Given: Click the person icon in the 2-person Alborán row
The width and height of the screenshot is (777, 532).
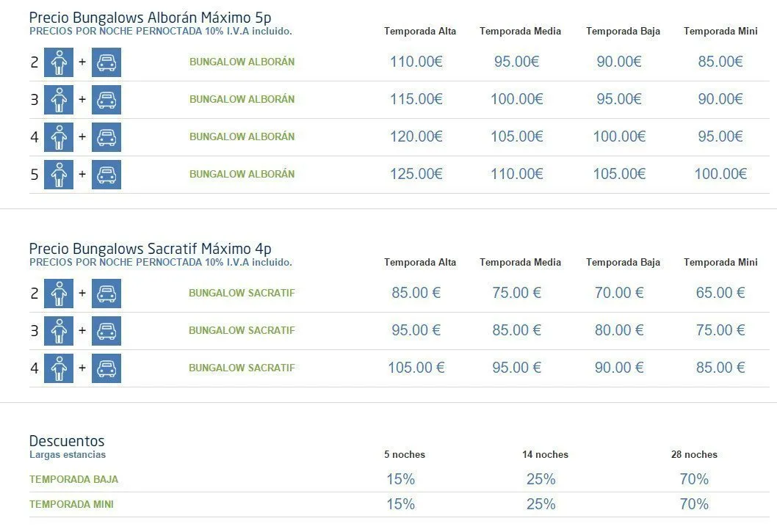Looking at the screenshot, I should point(59,62).
